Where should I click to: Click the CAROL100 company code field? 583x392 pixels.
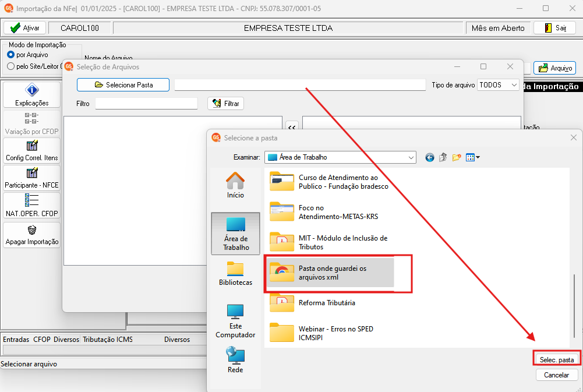tap(80, 28)
